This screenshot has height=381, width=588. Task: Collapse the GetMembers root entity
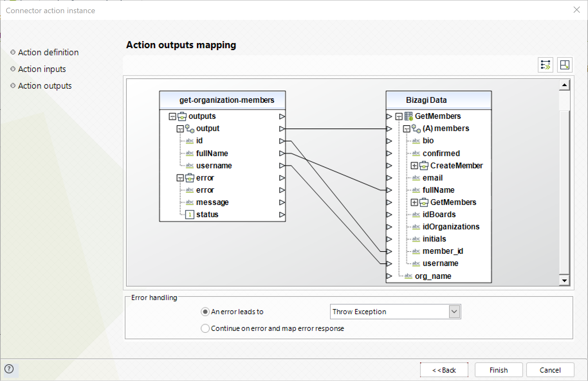399,116
